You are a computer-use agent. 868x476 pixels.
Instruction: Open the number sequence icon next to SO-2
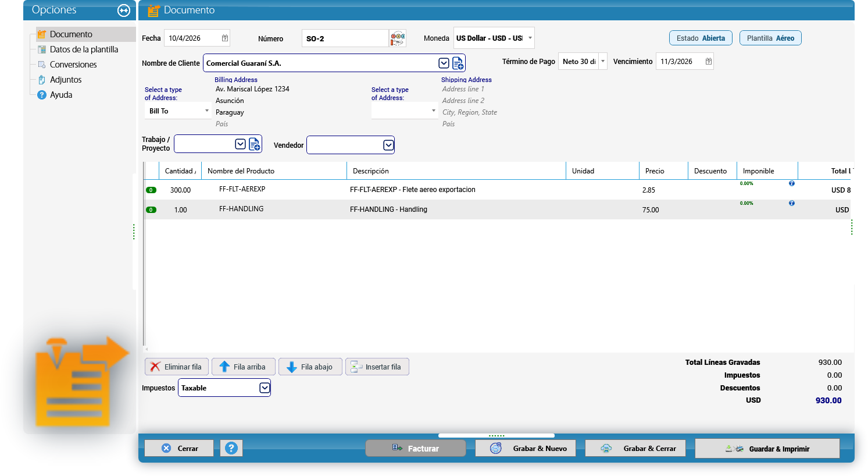(398, 38)
